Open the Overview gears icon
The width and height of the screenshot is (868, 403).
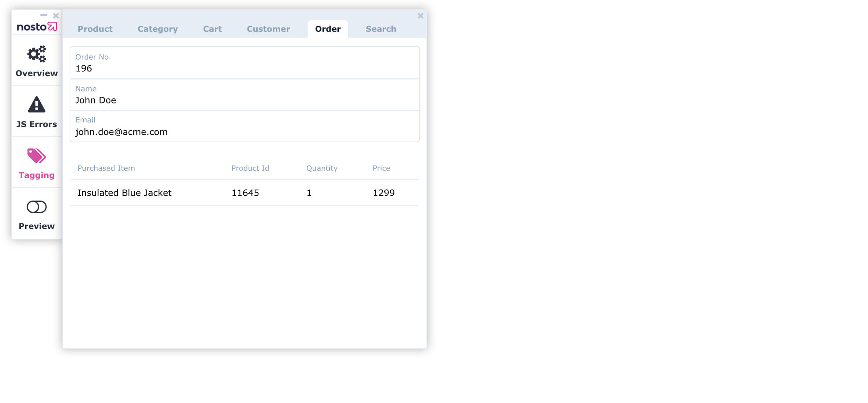coord(37,55)
